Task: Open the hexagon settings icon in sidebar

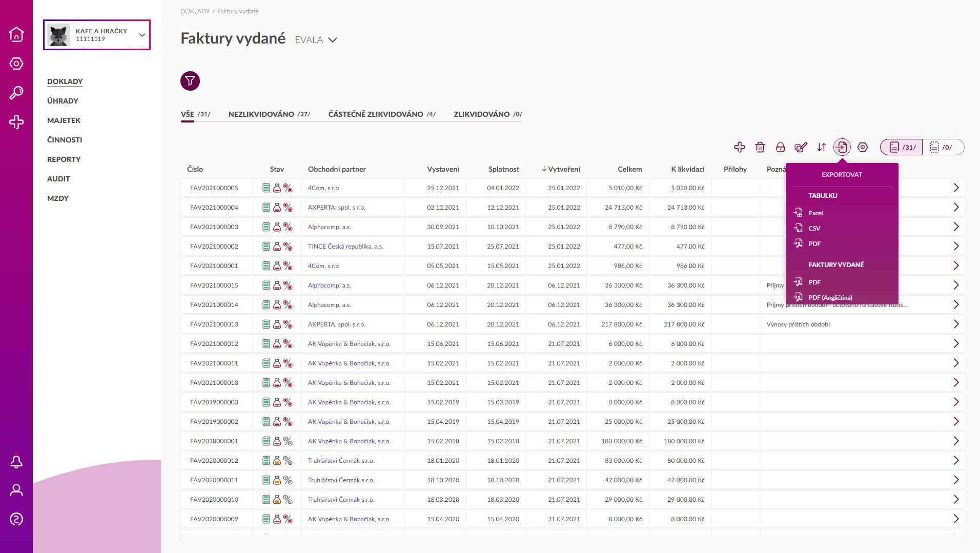Action: pos(16,64)
